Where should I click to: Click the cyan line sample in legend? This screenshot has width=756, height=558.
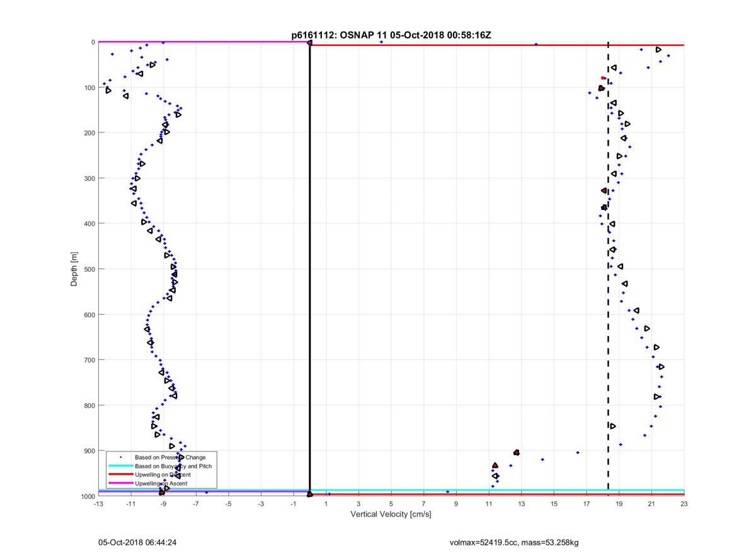[120, 466]
